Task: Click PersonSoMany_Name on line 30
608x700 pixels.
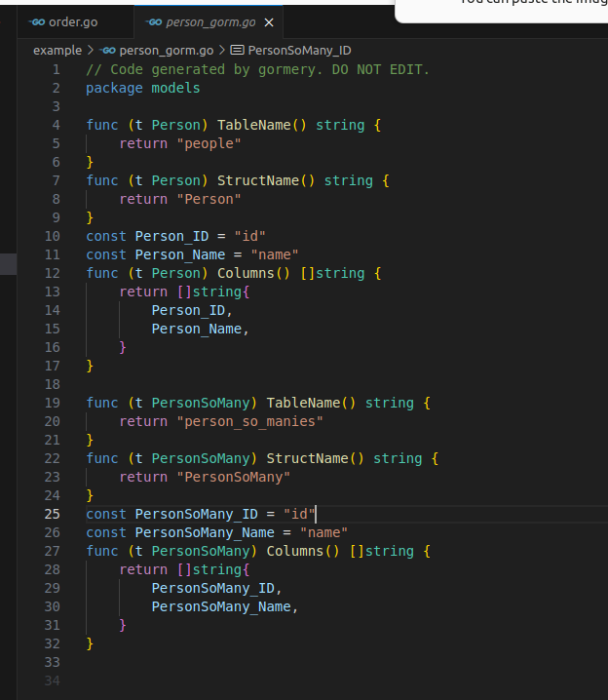Action: 222,606
